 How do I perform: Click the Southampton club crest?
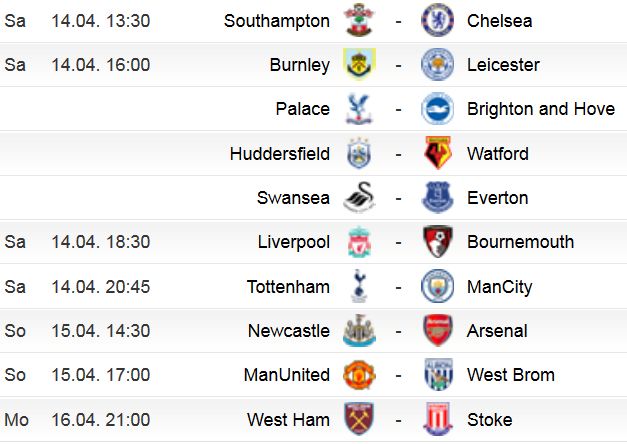(x=359, y=20)
